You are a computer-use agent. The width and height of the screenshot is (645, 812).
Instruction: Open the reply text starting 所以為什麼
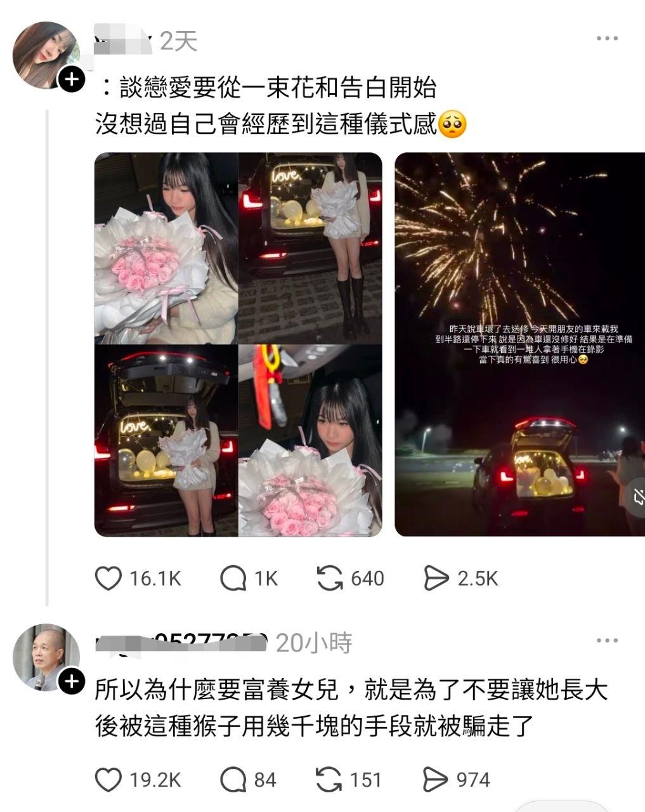[351, 708]
